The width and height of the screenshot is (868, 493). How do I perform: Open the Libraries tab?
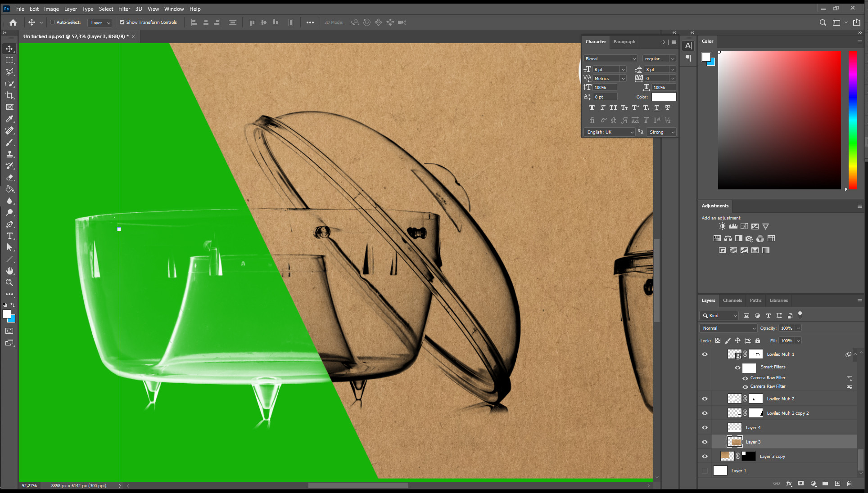click(x=779, y=300)
